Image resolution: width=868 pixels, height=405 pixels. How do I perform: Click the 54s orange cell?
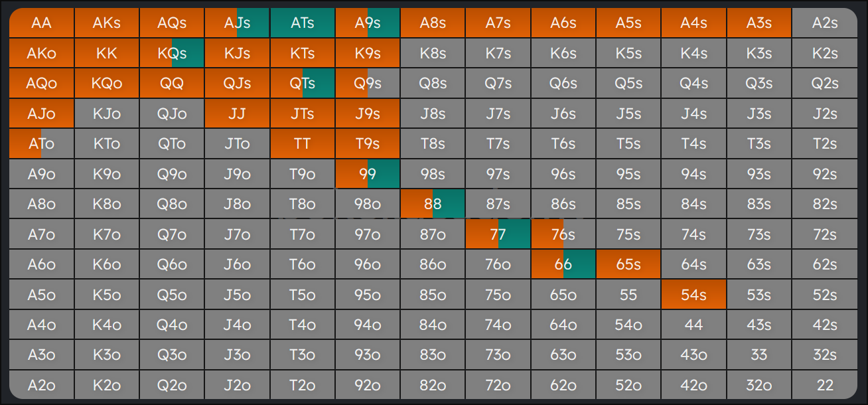click(693, 295)
